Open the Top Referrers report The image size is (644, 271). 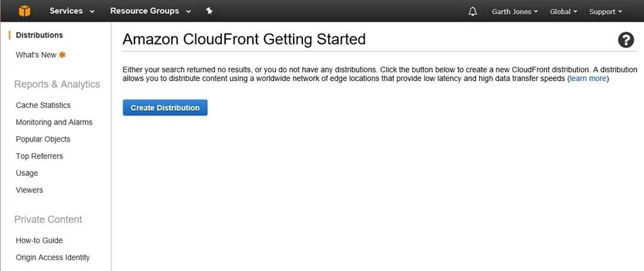[40, 156]
